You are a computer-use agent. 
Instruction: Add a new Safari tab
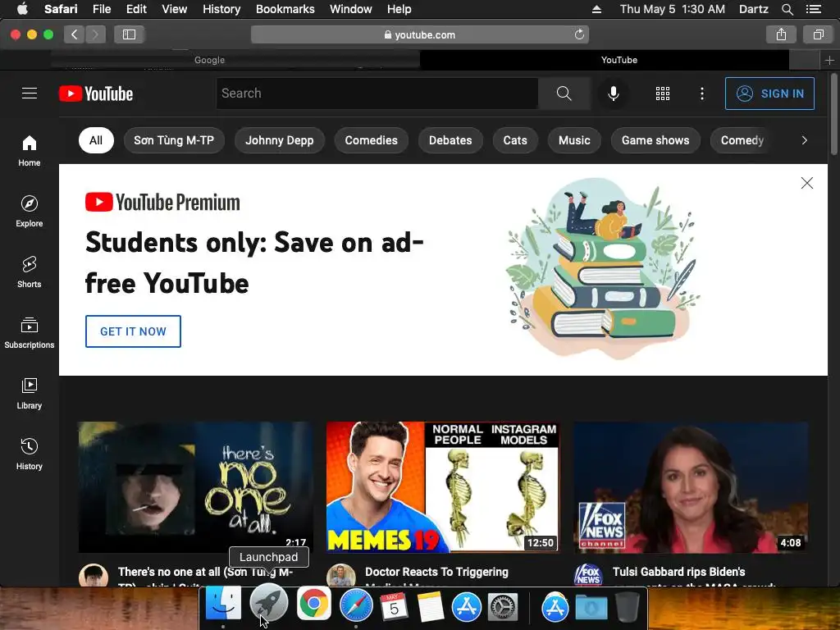point(829,60)
